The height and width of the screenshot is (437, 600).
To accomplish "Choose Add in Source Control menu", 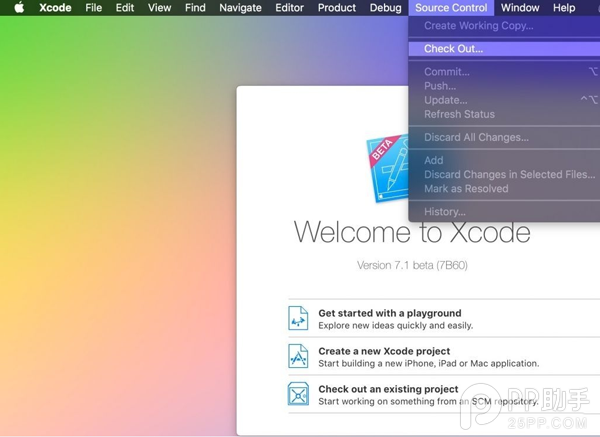I will coord(504,160).
